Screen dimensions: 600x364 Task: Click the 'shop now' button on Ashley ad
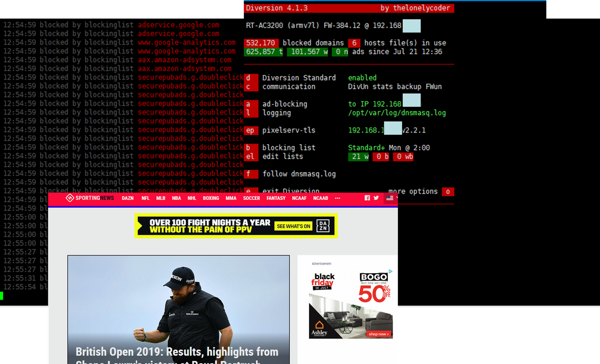379,334
